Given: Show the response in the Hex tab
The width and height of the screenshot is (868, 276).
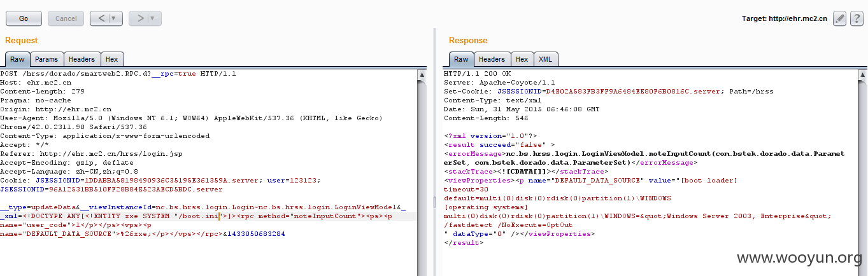Looking at the screenshot, I should [x=522, y=59].
